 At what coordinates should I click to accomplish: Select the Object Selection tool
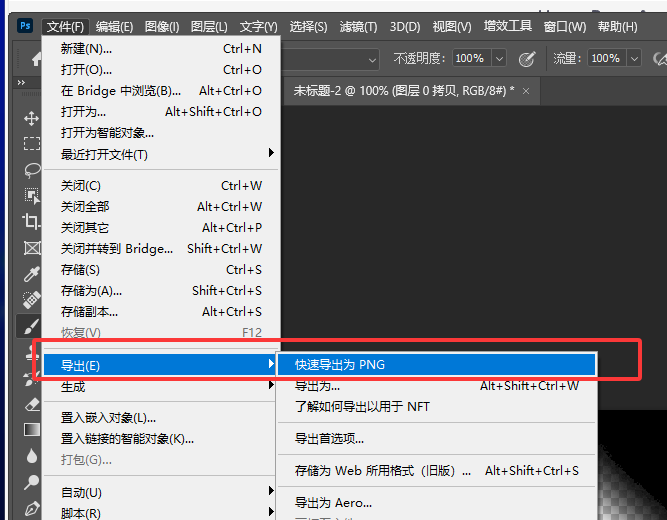pos(32,196)
